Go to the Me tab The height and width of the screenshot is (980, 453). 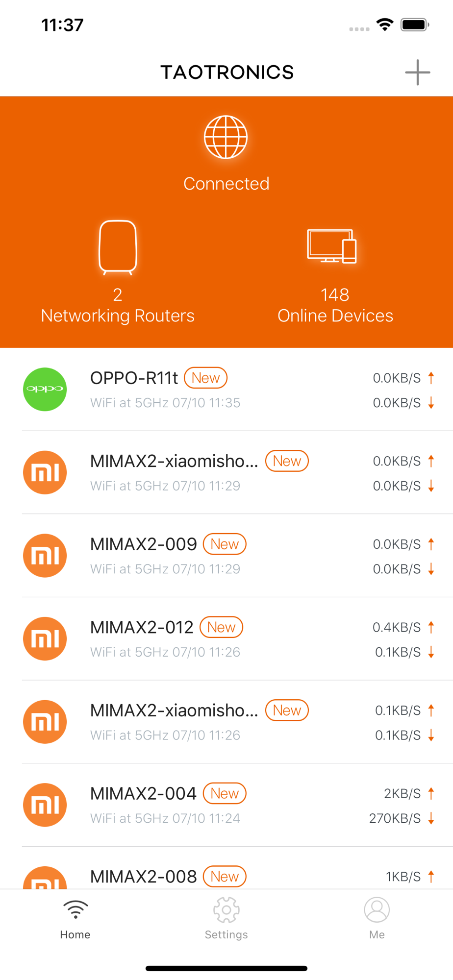tap(377, 919)
